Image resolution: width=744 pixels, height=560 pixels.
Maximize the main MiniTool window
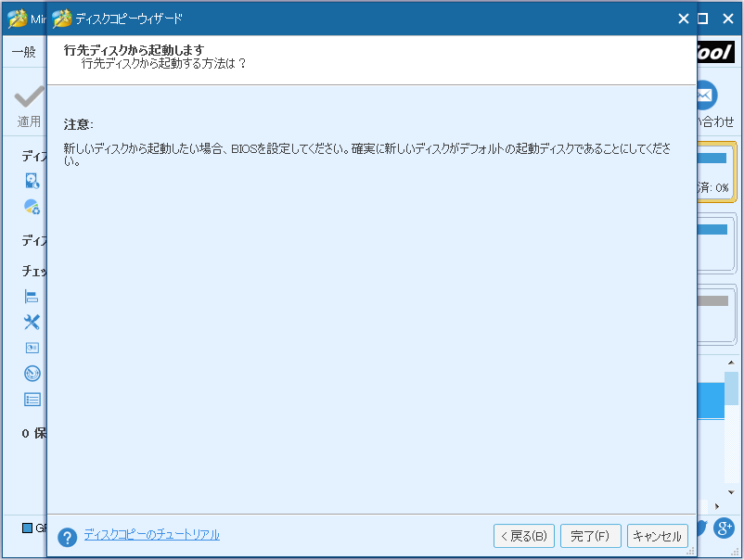tap(703, 19)
